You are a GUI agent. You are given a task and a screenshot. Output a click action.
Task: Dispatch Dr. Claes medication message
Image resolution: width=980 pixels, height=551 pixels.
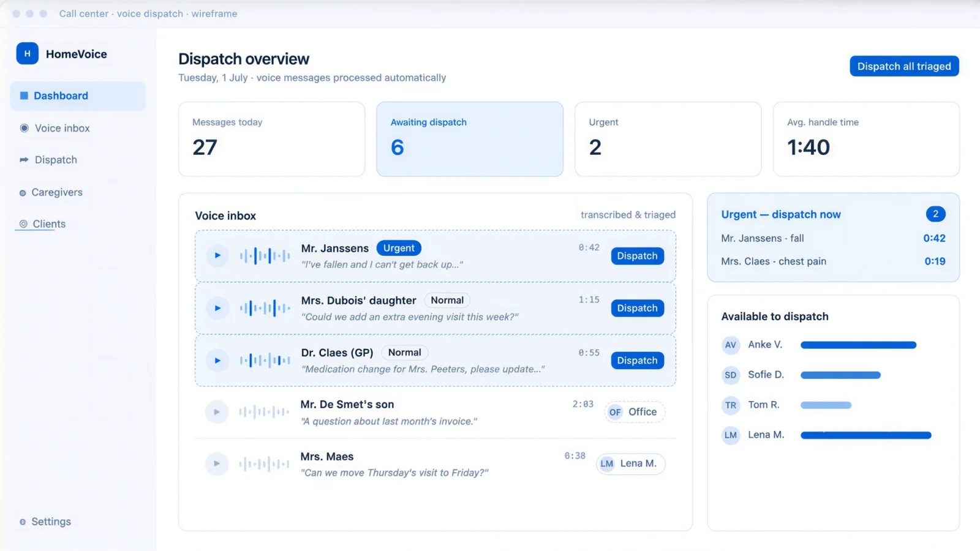click(637, 361)
